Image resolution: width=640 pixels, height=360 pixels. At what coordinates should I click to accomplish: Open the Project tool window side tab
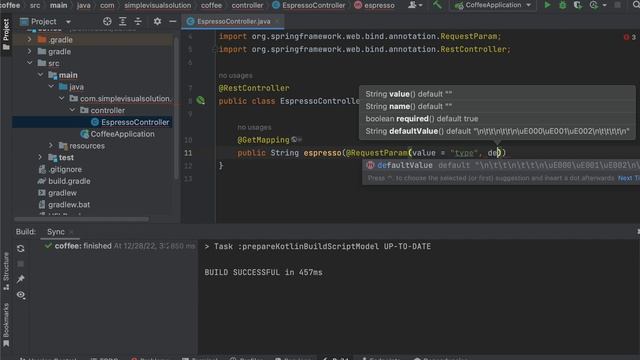pyautogui.click(x=6, y=34)
